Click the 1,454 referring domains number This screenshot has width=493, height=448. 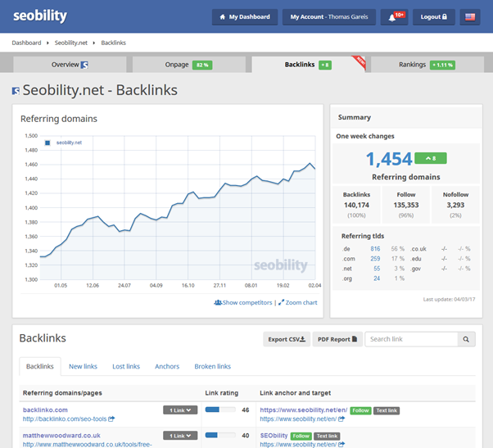click(389, 159)
